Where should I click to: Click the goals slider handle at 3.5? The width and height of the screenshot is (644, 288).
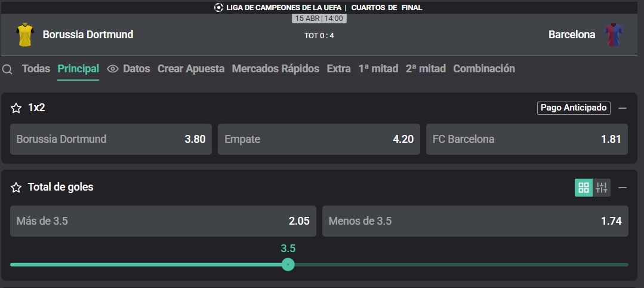(x=288, y=264)
